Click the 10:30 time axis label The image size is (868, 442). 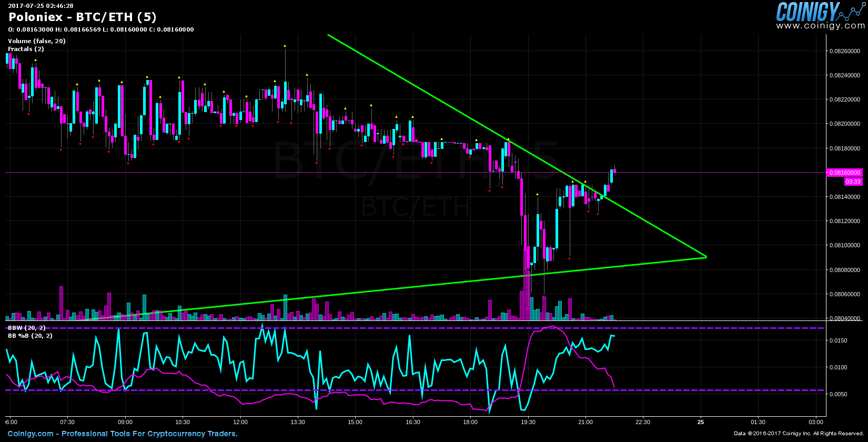pos(182,422)
